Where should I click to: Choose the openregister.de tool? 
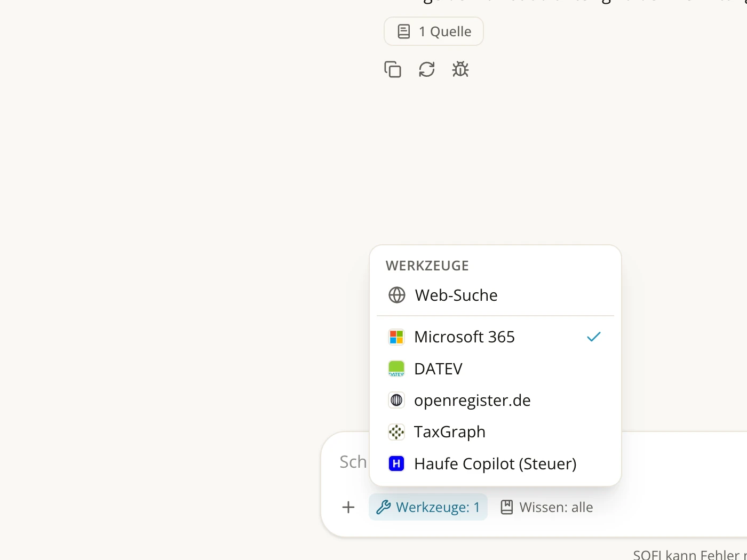[x=495, y=400]
